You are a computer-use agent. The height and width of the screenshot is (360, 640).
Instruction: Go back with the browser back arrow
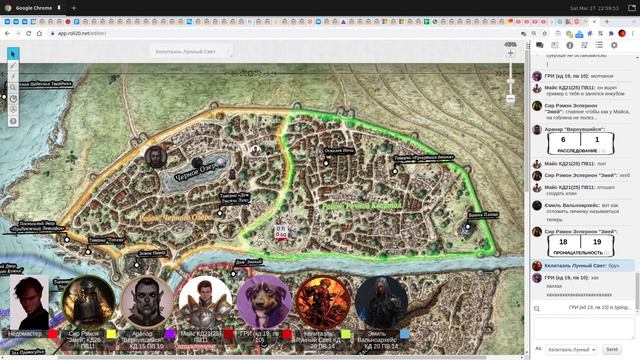click(x=7, y=33)
